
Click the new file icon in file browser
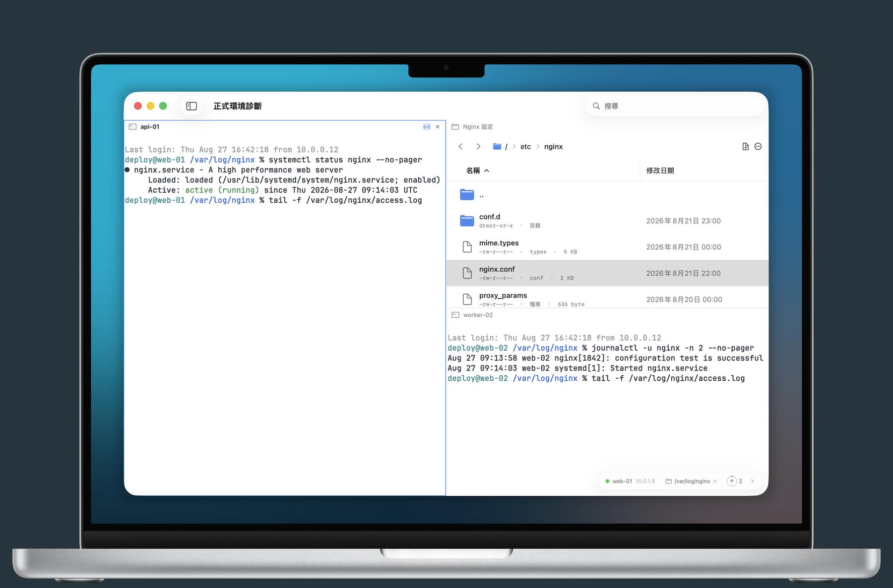745,147
